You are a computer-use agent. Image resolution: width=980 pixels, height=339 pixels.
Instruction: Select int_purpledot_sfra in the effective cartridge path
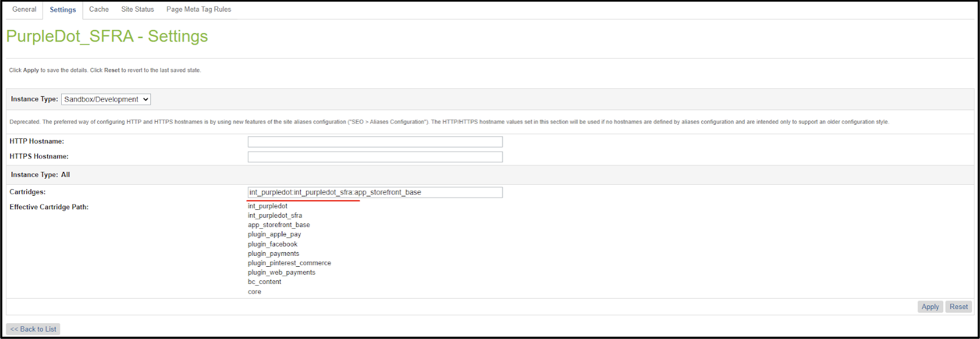[x=274, y=215]
